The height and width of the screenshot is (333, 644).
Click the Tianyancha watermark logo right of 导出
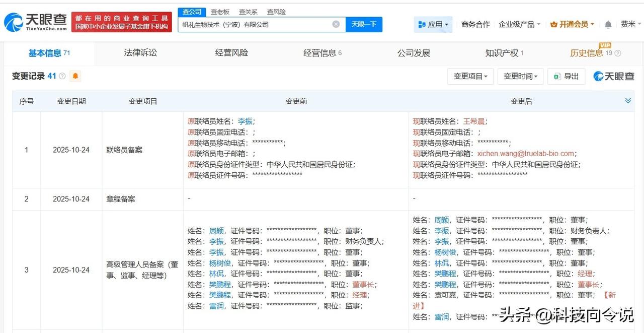[613, 76]
